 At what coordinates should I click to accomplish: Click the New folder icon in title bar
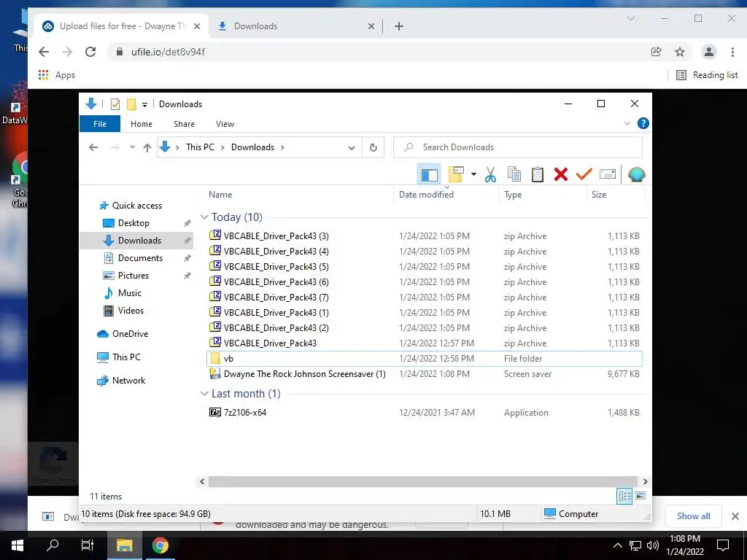(x=131, y=104)
